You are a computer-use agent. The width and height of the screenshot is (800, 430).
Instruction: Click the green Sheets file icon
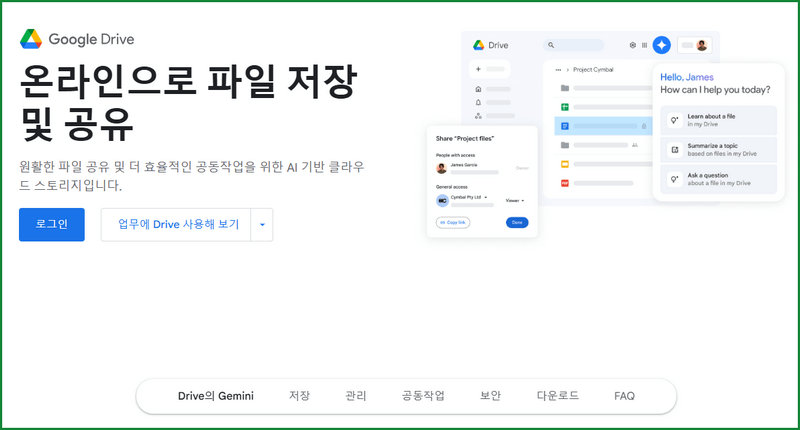click(x=565, y=107)
